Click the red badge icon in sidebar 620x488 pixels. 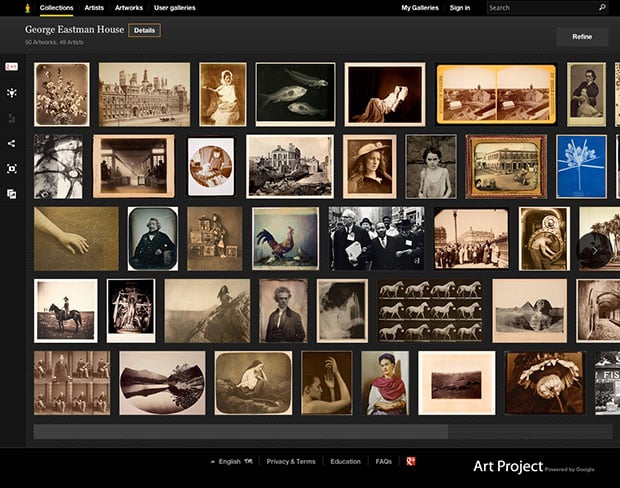[x=11, y=67]
